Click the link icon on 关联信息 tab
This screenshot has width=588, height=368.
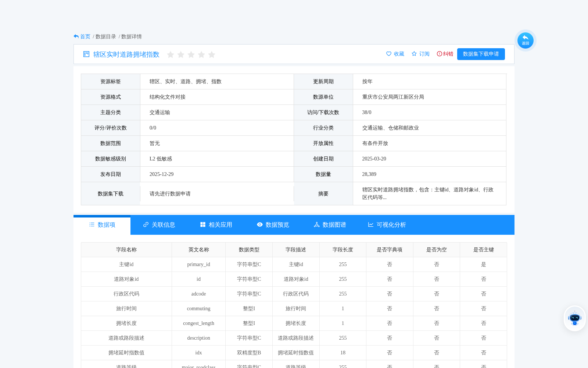click(146, 224)
